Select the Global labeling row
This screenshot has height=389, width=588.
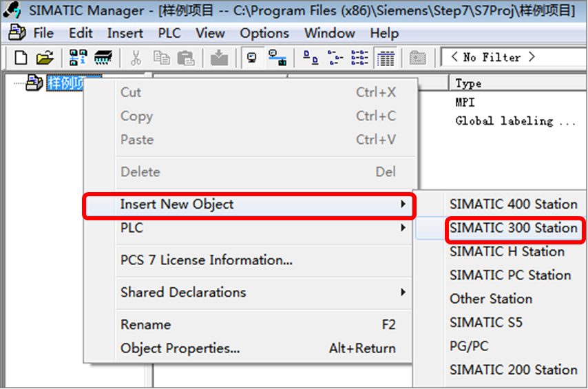tap(515, 121)
